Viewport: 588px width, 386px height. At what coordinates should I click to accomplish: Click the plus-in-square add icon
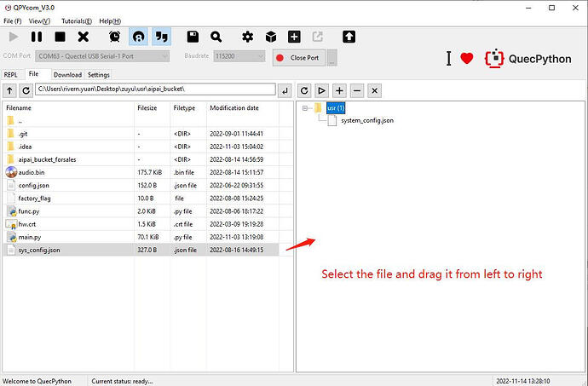click(x=294, y=37)
